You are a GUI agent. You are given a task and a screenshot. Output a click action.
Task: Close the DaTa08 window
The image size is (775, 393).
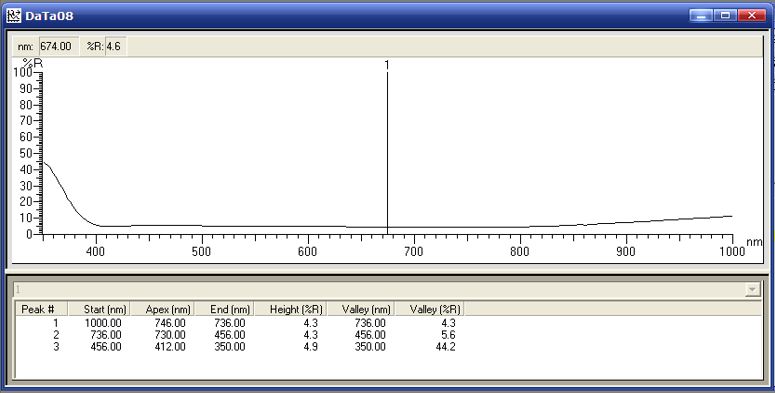pos(752,16)
